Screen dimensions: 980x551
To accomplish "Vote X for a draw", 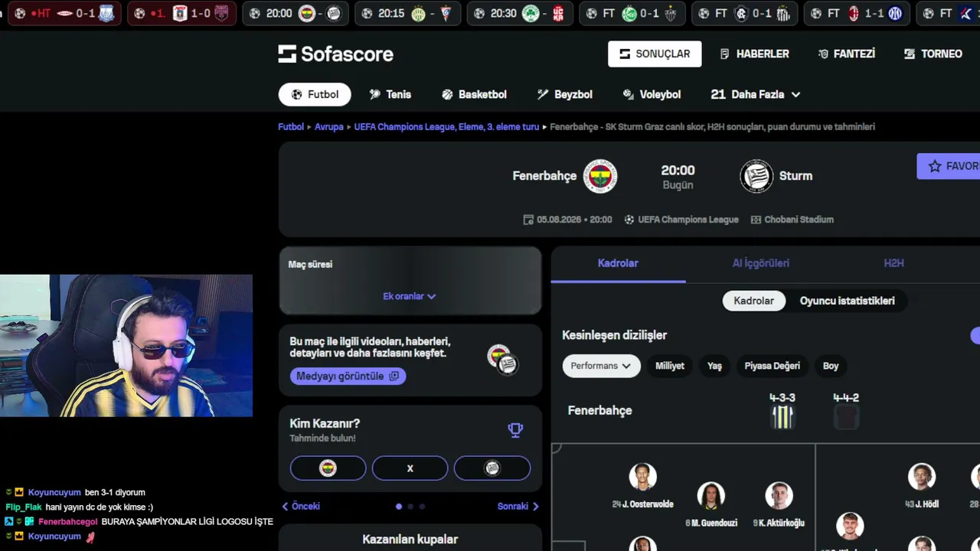I will click(410, 468).
